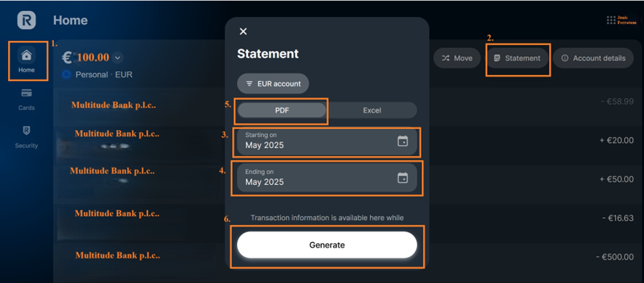Click the Move button
Viewport: 644px width, 283px height.
click(x=457, y=58)
